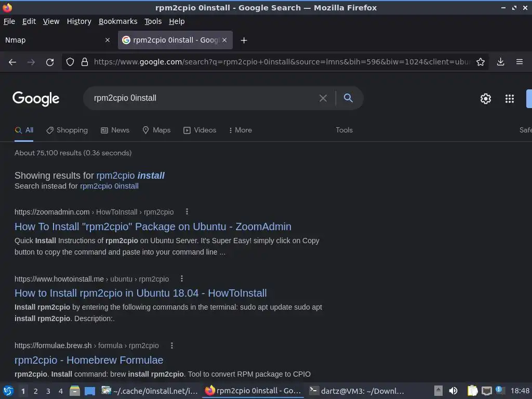Viewport: 532px width, 399px height.
Task: Open the Help menu
Action: click(x=177, y=21)
